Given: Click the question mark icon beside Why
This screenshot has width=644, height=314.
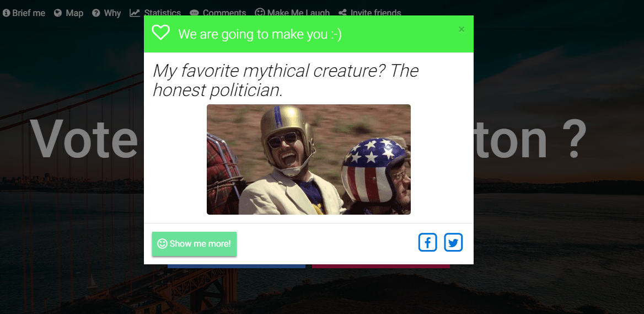Looking at the screenshot, I should [x=96, y=13].
